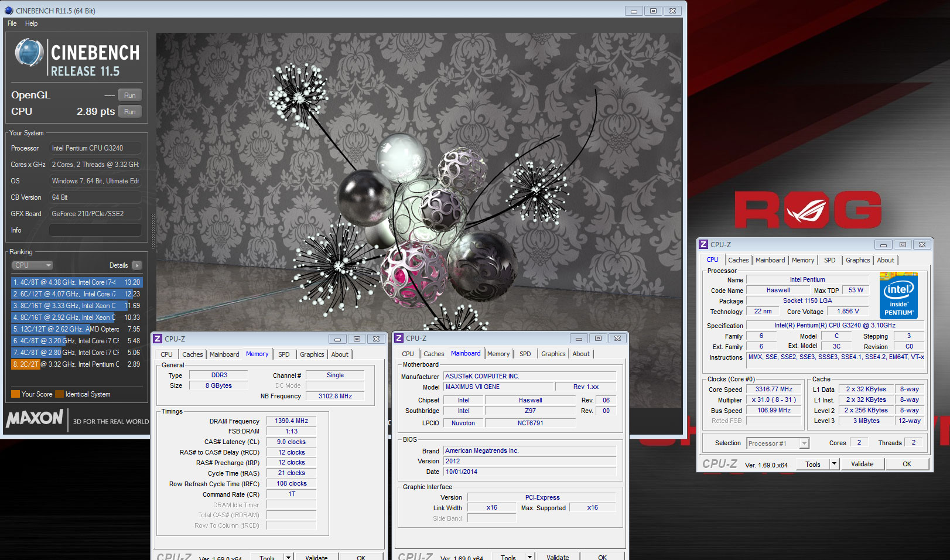The height and width of the screenshot is (560, 950).
Task: Click the Core Voltage value 1.856 V
Action: tap(848, 312)
